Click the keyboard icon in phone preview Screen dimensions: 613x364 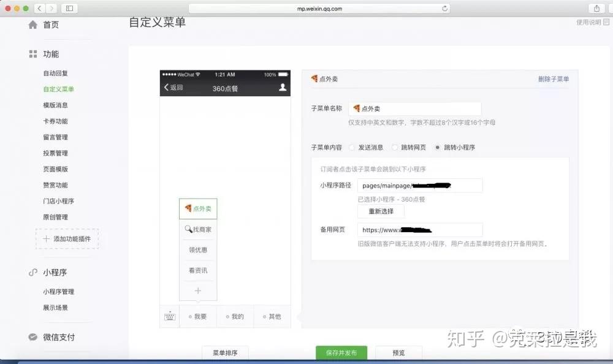click(170, 316)
